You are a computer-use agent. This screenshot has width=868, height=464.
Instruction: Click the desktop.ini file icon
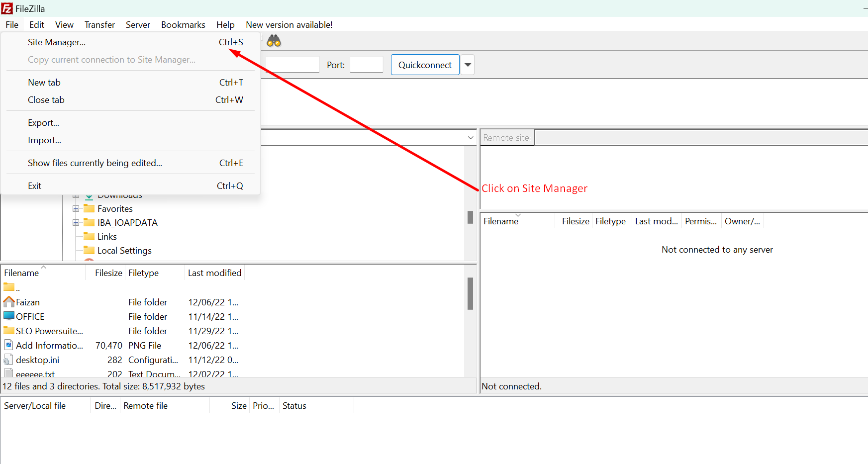click(9, 360)
